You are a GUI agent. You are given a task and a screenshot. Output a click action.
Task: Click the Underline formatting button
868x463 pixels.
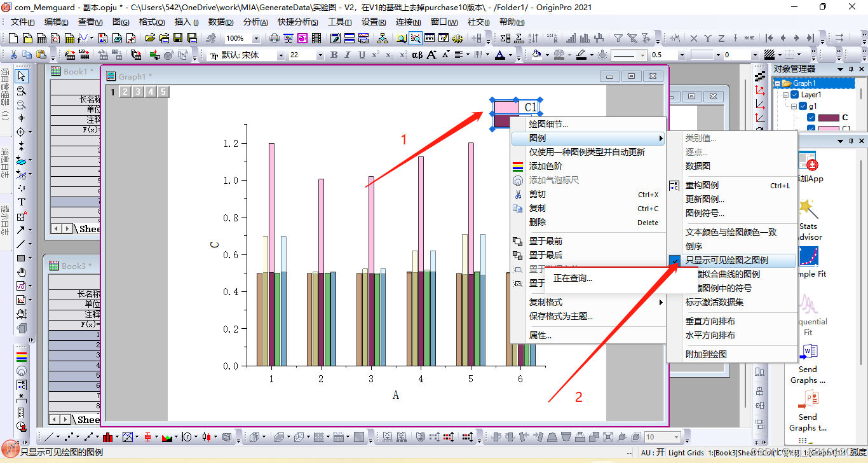[x=362, y=55]
